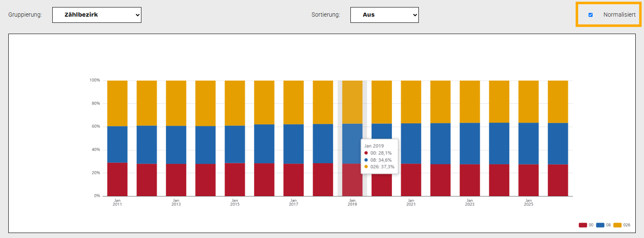Select the Jan 2021 bar's blue segment

point(411,143)
